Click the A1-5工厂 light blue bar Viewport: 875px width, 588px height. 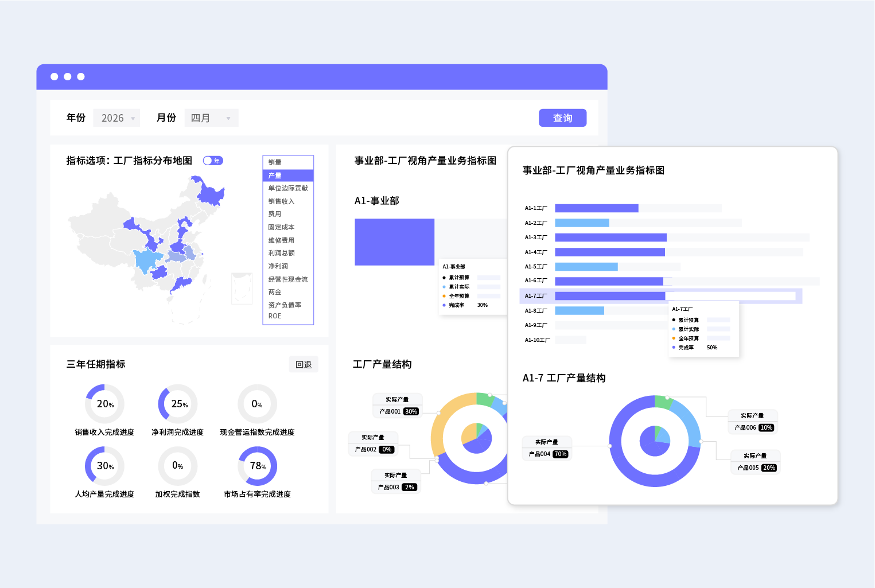586,267
